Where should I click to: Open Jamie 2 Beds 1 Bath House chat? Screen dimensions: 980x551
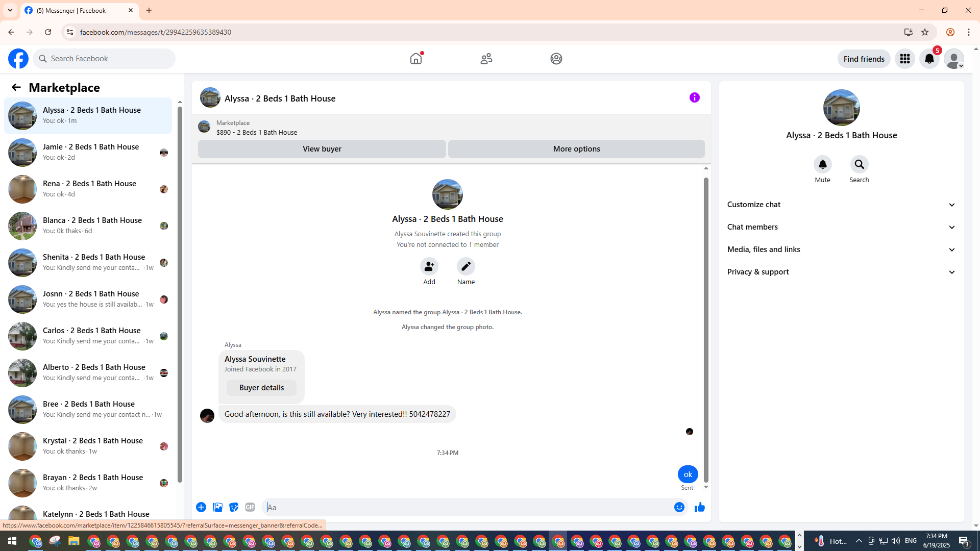[88, 152]
